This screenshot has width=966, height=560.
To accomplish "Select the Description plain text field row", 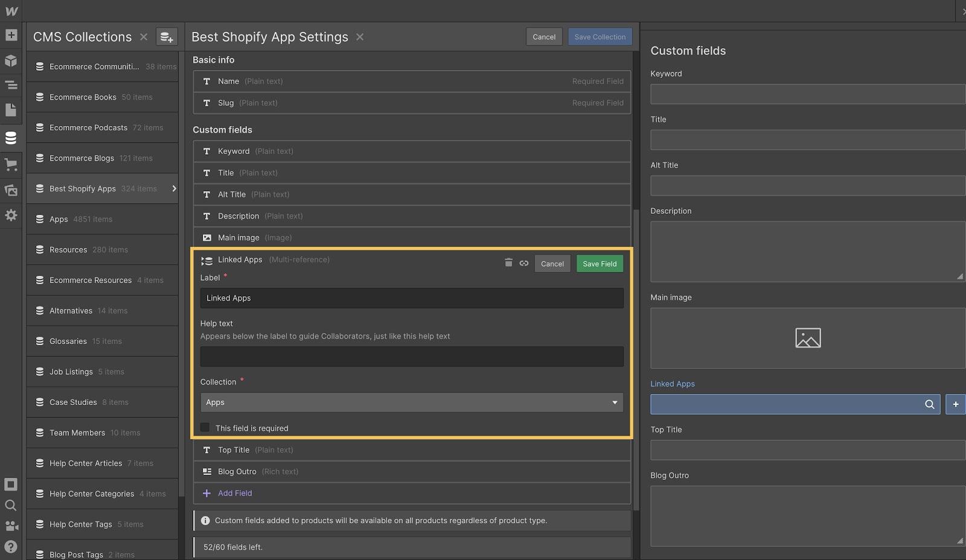I will 412,216.
